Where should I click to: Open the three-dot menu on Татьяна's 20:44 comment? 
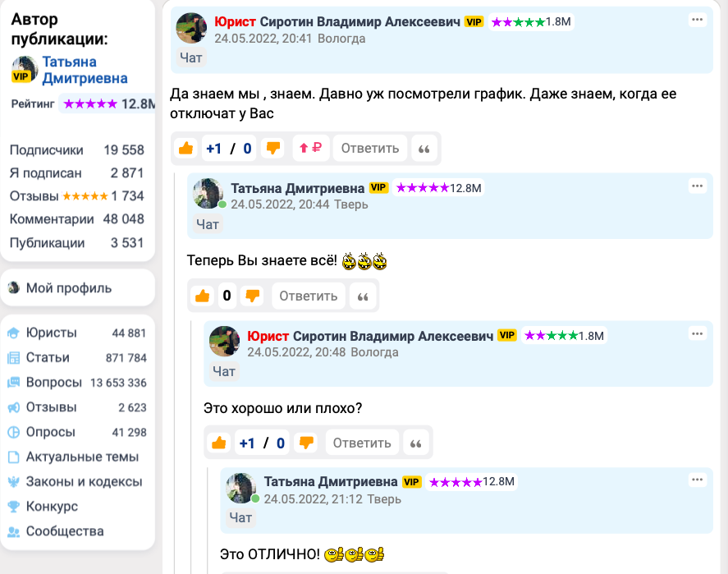click(x=698, y=186)
